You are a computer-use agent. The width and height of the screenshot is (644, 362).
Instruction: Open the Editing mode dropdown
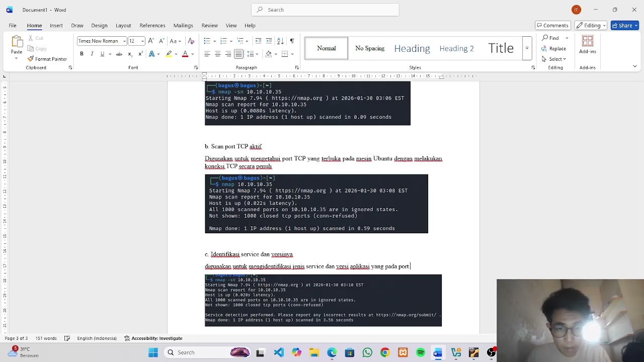(591, 25)
